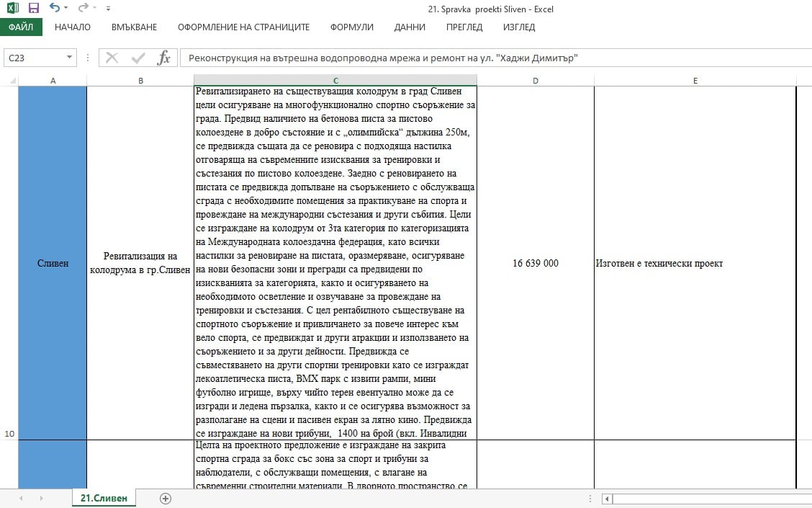Viewport: 812px width, 508px height.
Task: Click the Save icon in quick access toolbar
Action: [34, 9]
